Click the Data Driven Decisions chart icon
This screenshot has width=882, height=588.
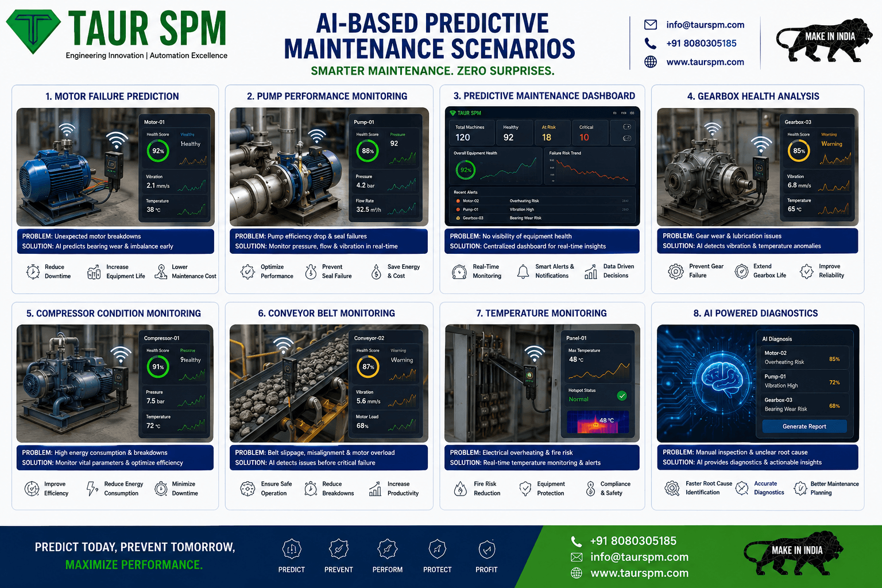tap(591, 272)
